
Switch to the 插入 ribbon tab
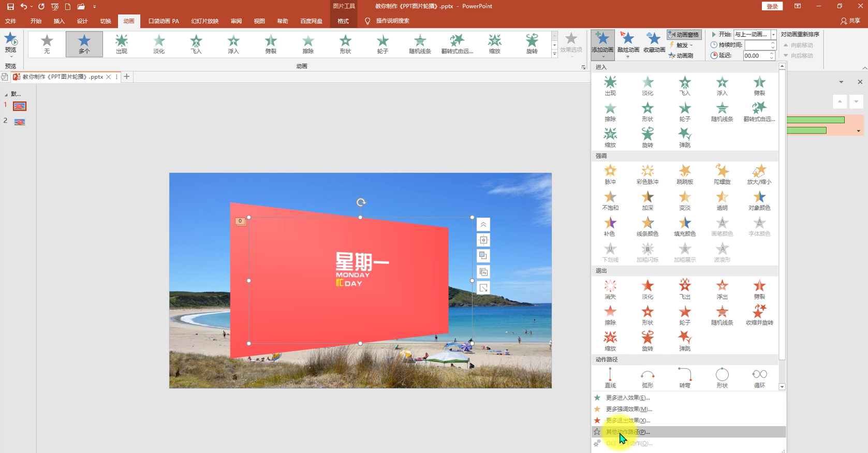(59, 21)
